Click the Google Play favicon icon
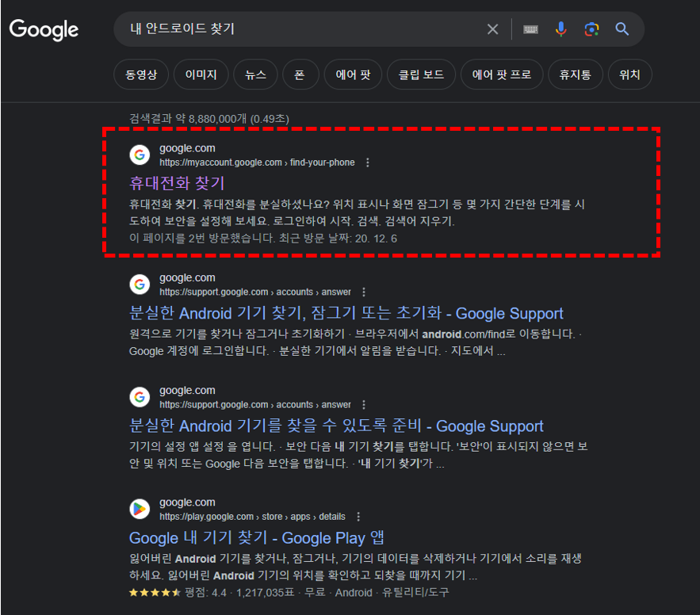This screenshot has height=615, width=700. pyautogui.click(x=140, y=509)
